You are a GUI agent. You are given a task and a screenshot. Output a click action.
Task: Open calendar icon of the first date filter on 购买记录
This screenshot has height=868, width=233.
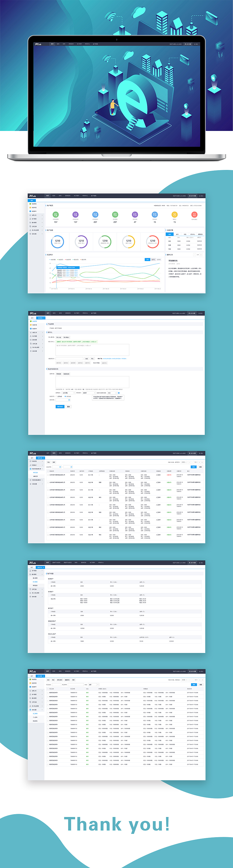coord(60,467)
